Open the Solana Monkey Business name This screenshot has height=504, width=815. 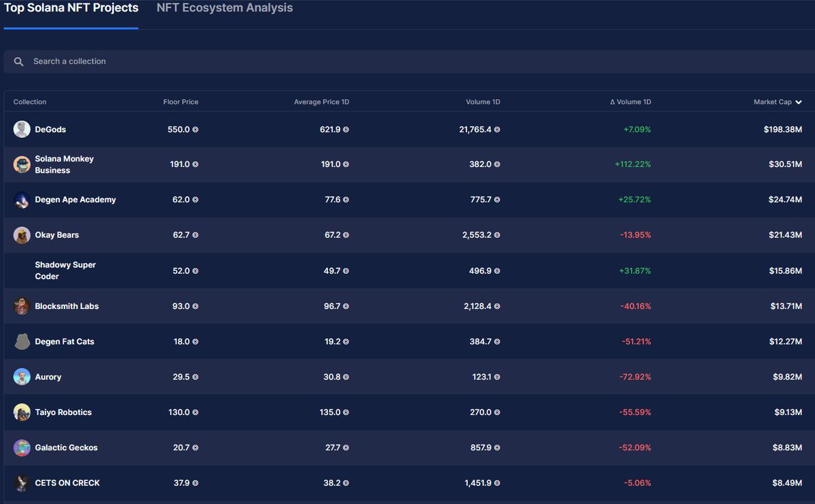point(65,164)
